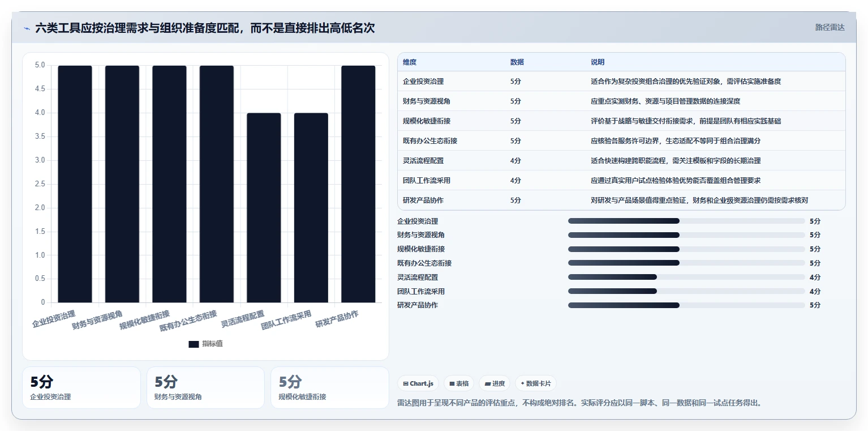
Task: Click the 企业投资治理 label in the progress list
Action: click(x=418, y=221)
